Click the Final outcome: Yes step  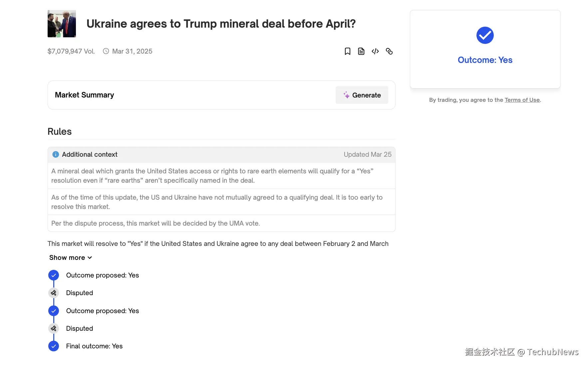94,346
